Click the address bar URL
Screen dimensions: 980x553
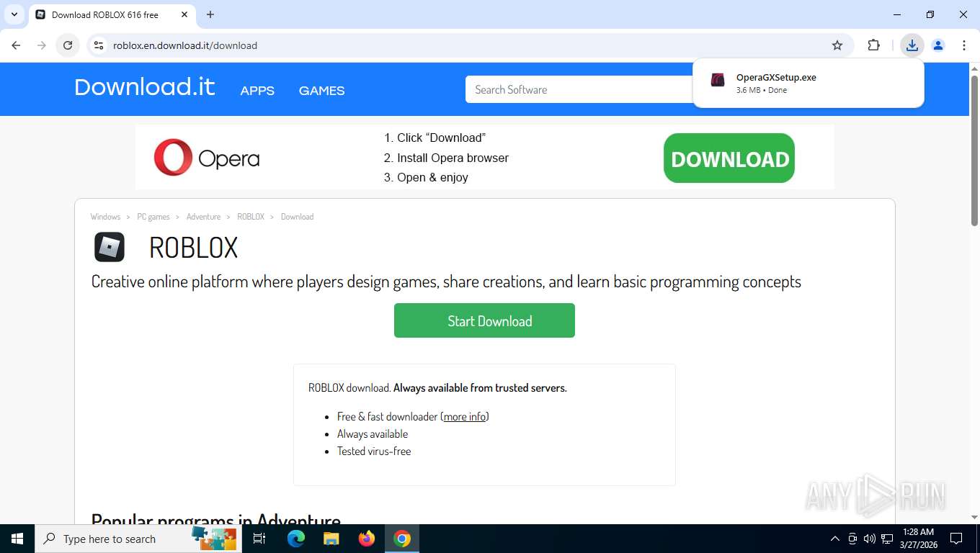[185, 45]
